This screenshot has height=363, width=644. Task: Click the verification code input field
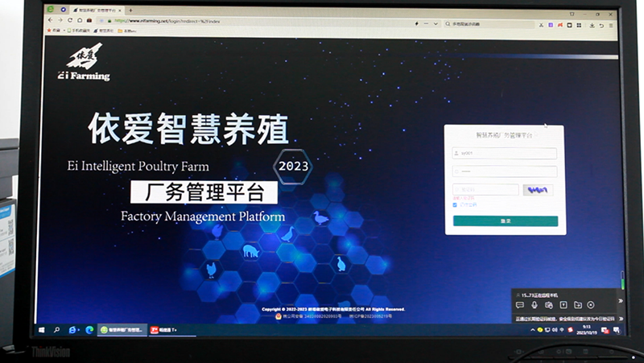[485, 190]
